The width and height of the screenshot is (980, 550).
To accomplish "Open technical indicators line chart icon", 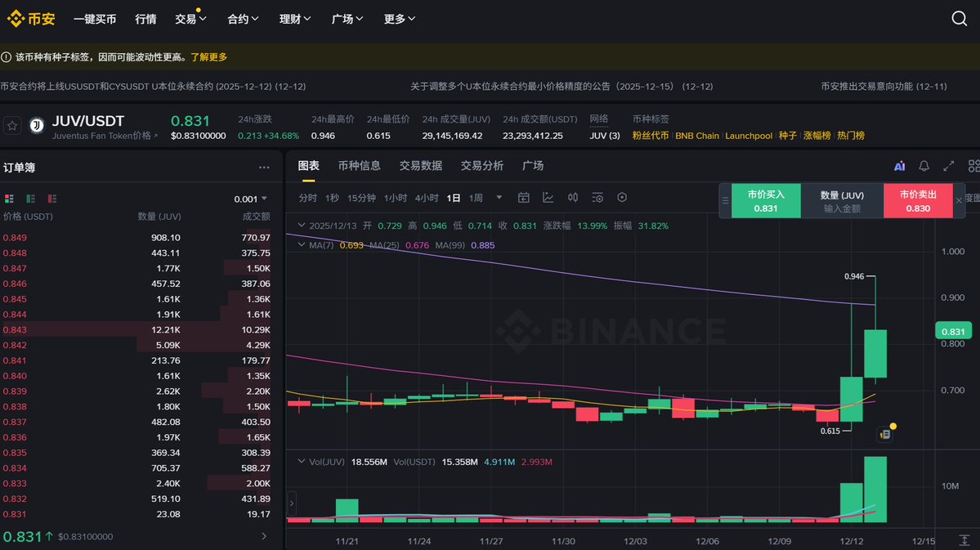I will click(548, 198).
